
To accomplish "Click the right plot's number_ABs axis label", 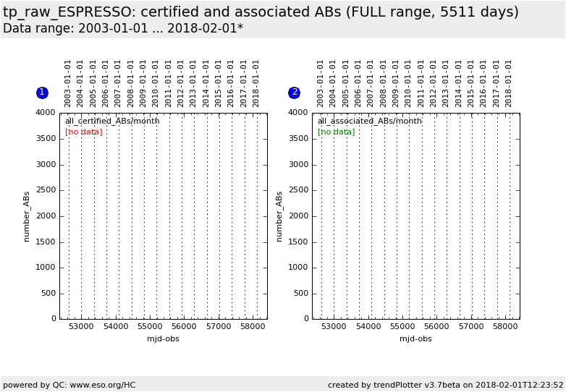I will pyautogui.click(x=279, y=216).
